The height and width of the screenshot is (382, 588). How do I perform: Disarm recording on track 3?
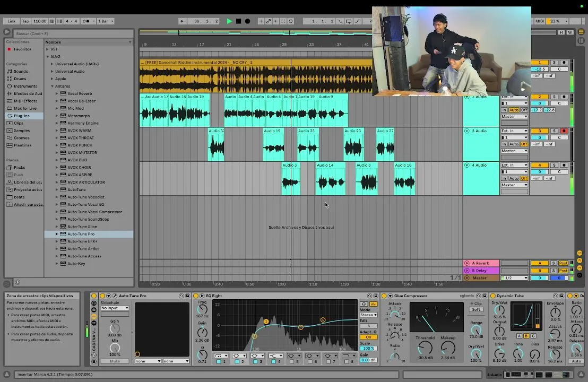[563, 131]
